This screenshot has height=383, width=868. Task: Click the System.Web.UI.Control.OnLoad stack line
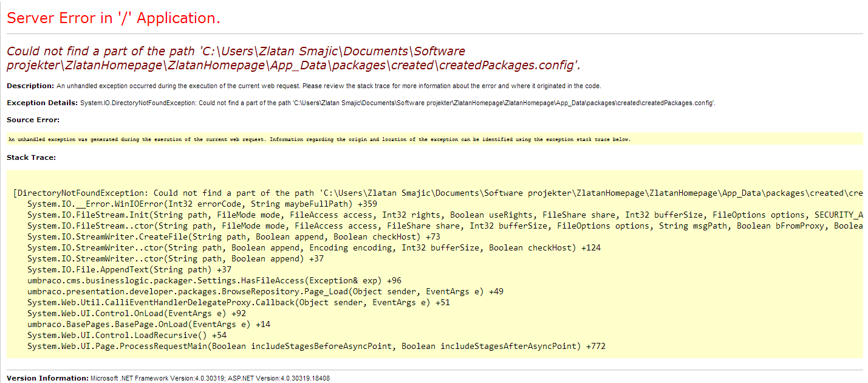[x=136, y=313]
